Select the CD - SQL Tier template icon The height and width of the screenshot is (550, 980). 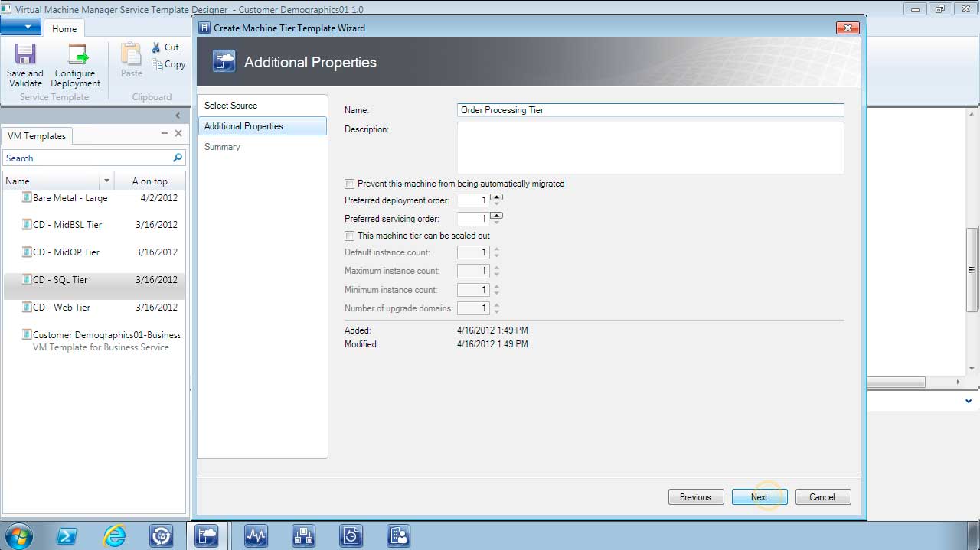pos(27,280)
